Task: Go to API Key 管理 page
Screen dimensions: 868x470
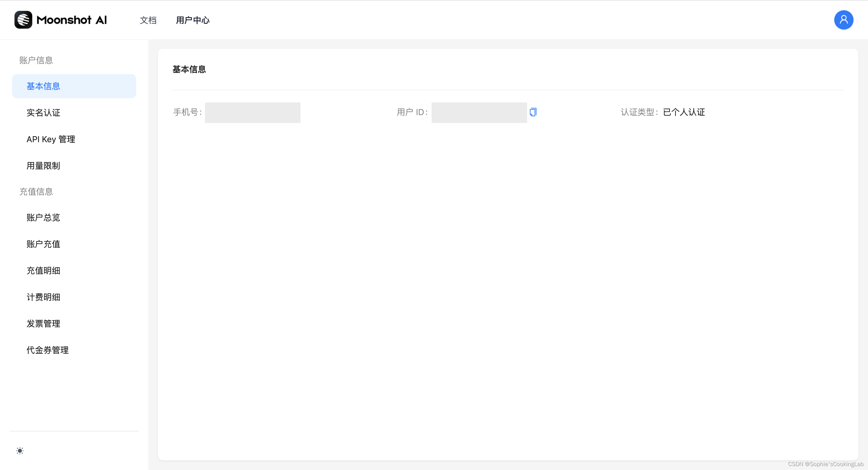Action: pyautogui.click(x=51, y=139)
